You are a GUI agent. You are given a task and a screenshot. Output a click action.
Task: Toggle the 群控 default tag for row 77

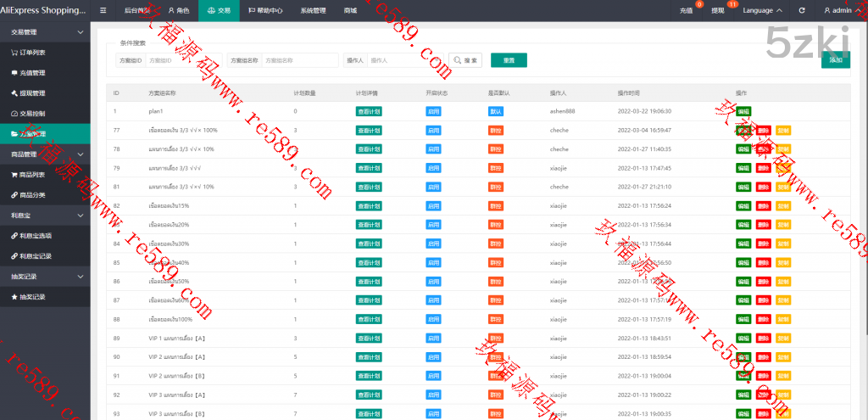[496, 130]
